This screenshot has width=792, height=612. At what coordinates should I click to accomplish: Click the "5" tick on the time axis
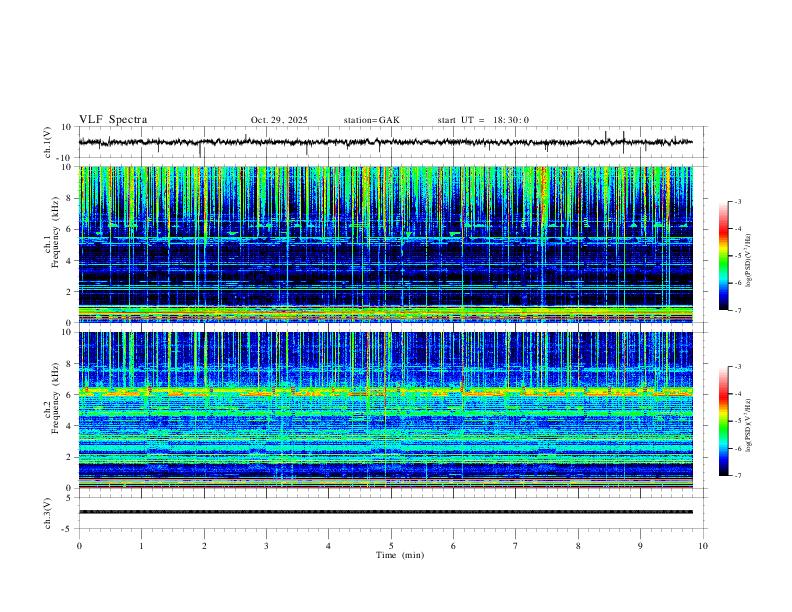point(391,546)
